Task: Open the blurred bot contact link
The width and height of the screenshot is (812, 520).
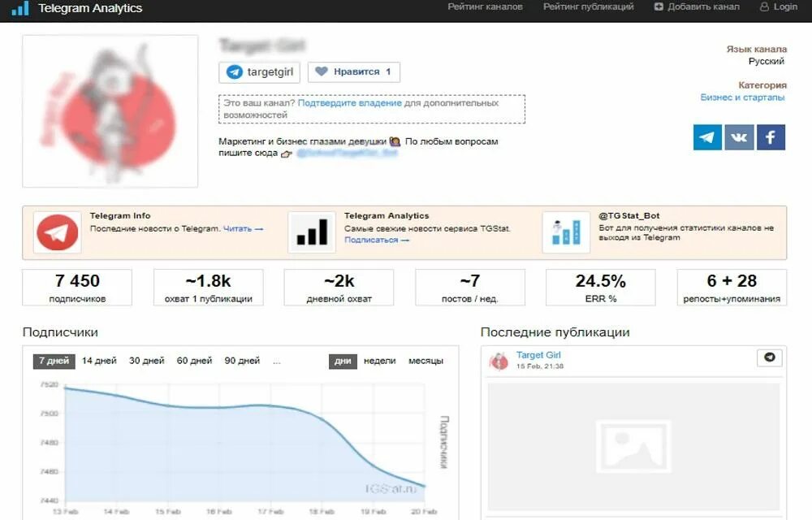Action: (347, 154)
